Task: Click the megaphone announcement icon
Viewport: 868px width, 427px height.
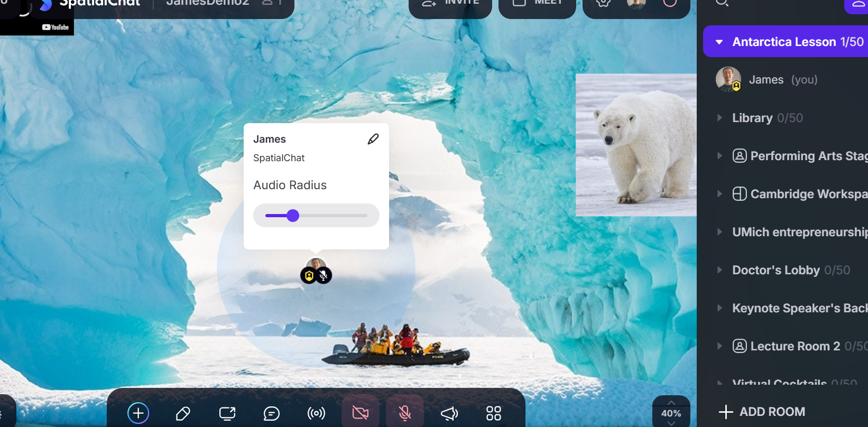Action: coord(449,413)
